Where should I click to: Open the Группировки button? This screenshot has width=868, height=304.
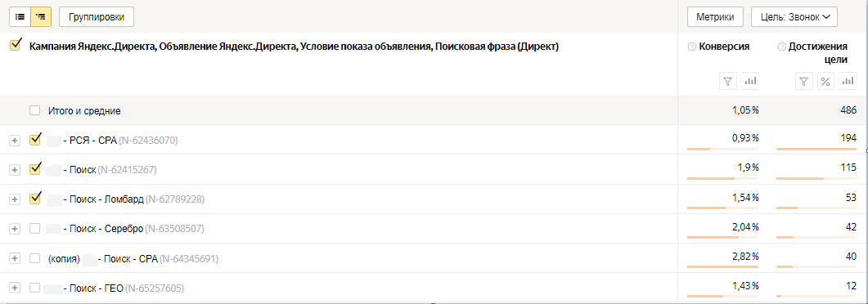point(97,17)
